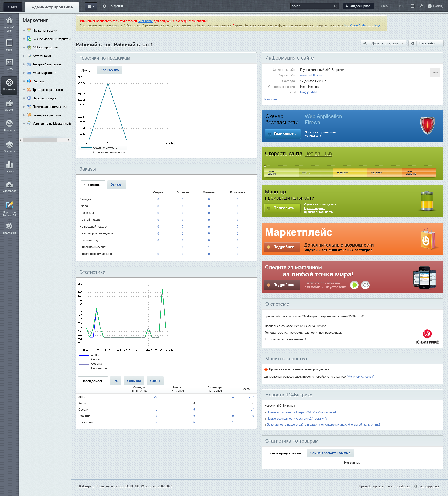Open Реклама menu item
The image size is (448, 496).
tap(39, 81)
